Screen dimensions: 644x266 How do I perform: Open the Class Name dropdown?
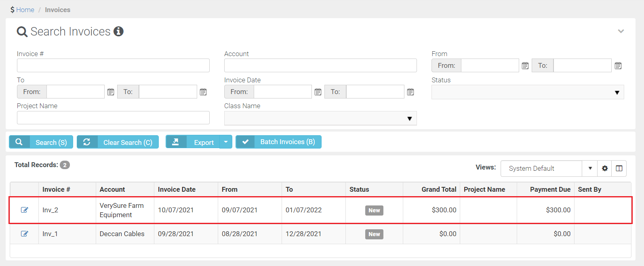[320, 118]
